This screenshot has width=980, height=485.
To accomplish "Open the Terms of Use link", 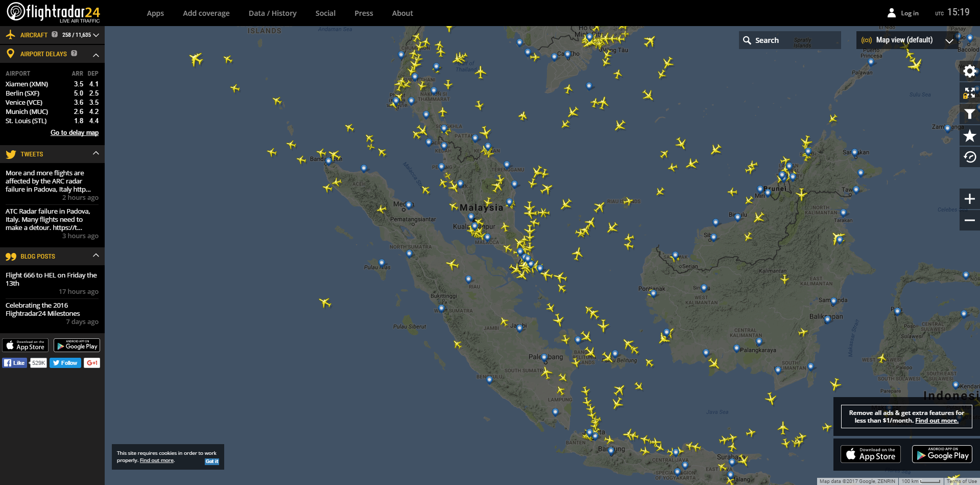I will [x=962, y=481].
